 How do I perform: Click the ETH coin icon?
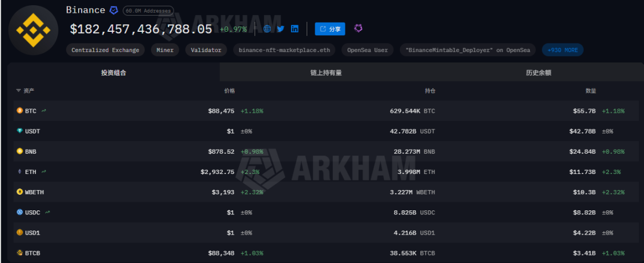(19, 172)
